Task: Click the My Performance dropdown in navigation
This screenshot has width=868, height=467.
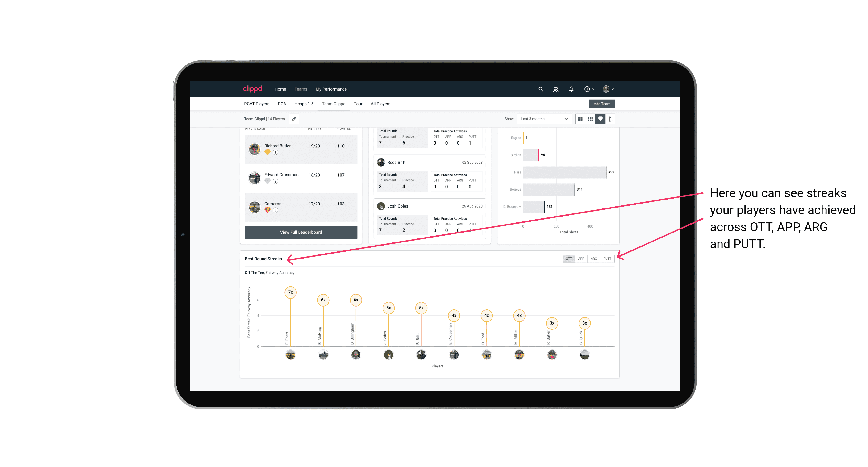Action: point(331,89)
